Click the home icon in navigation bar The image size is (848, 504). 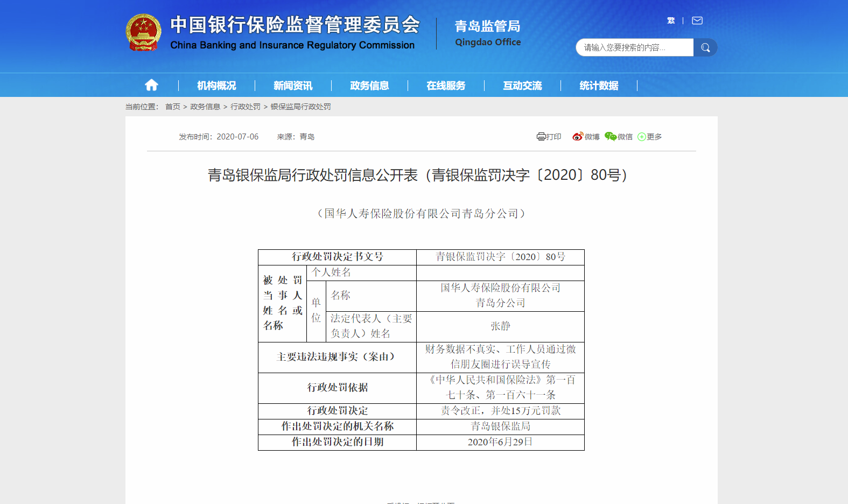pos(151,85)
